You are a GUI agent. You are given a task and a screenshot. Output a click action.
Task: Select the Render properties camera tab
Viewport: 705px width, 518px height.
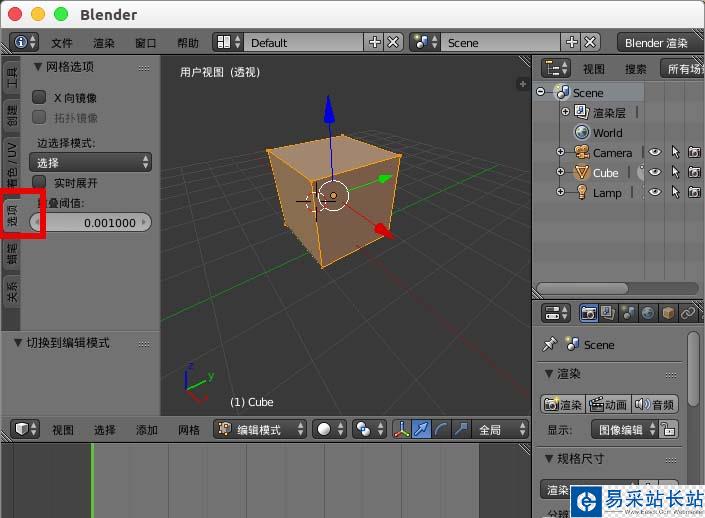pos(588,313)
